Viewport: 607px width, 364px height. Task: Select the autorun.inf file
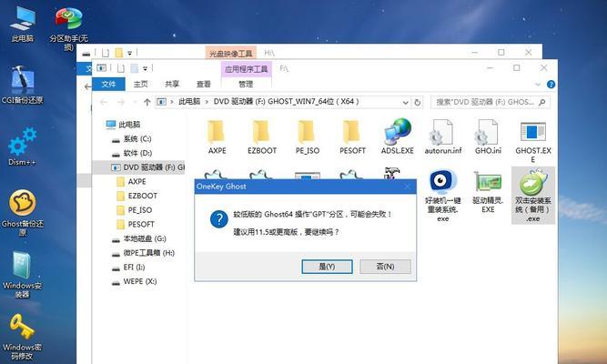click(x=443, y=137)
